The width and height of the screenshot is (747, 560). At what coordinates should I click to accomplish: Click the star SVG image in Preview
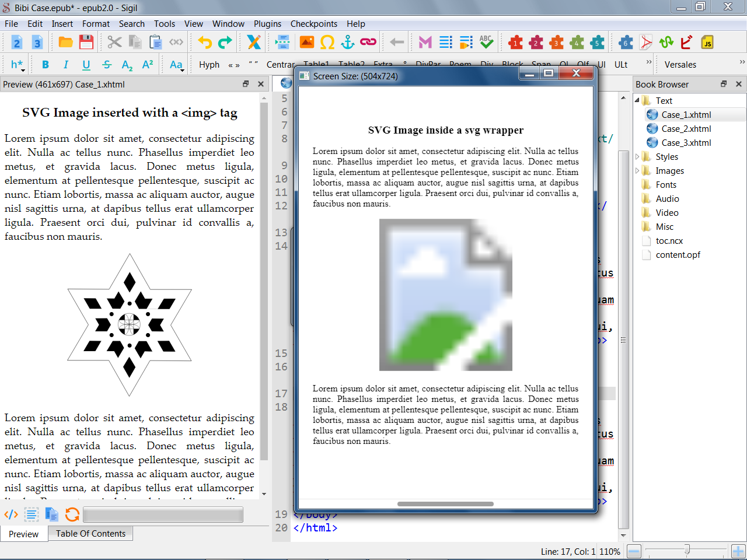[130, 324]
